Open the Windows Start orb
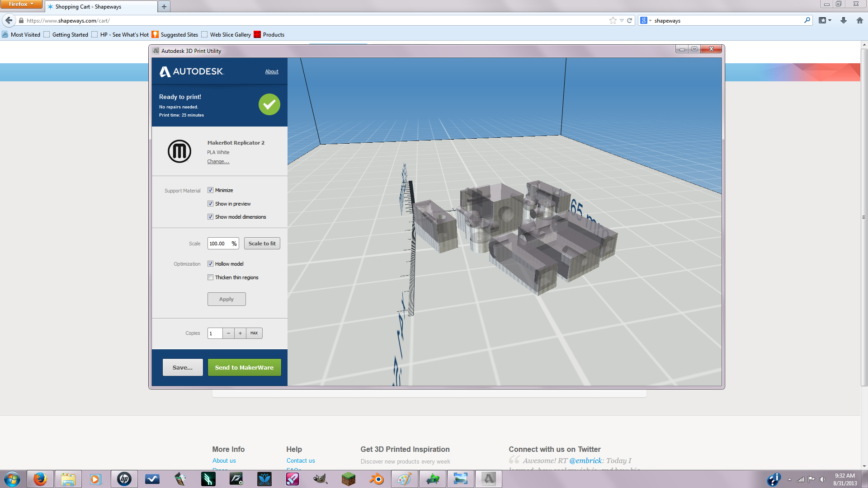868x488 pixels. [x=12, y=479]
